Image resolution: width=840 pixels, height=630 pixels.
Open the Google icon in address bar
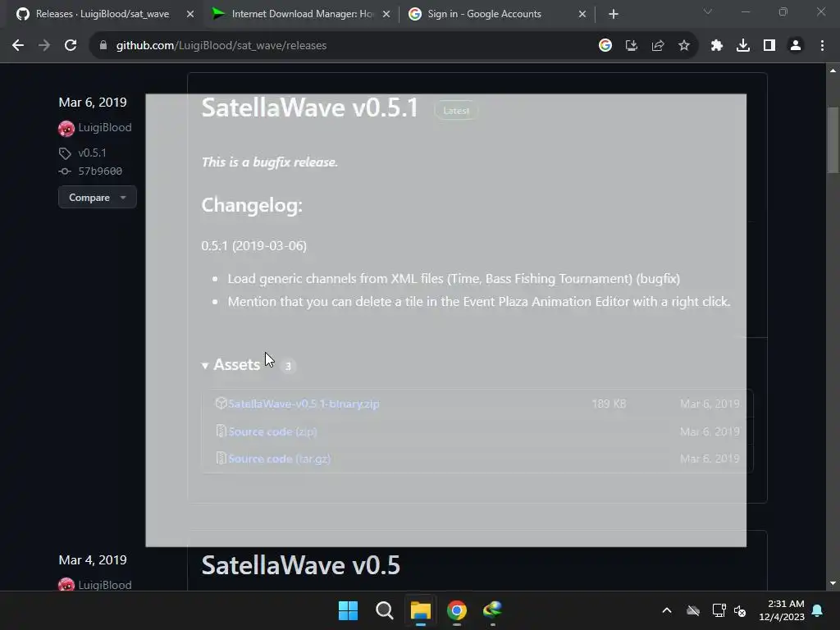pos(605,46)
